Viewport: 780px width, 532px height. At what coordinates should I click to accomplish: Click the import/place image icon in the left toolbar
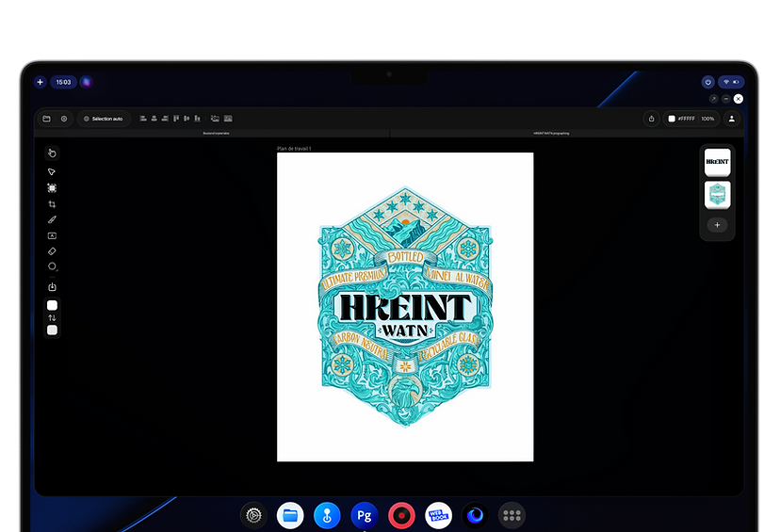(52, 287)
